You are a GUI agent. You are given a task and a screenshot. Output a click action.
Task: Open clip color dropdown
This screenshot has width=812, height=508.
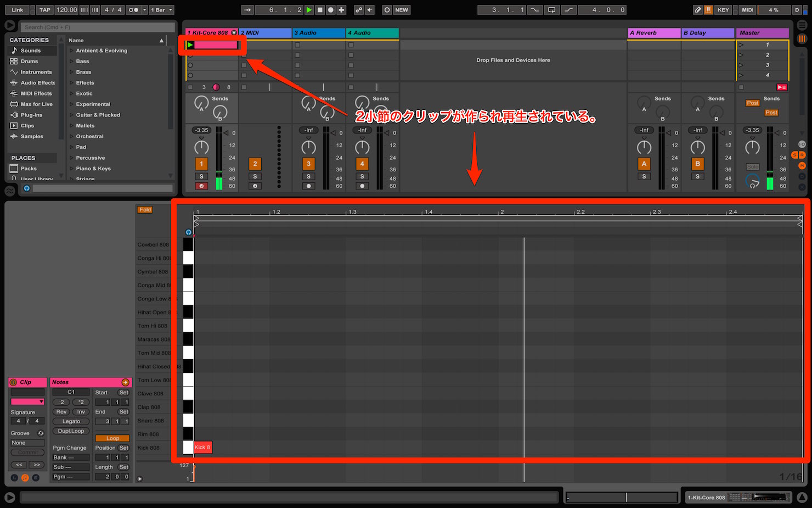(x=27, y=402)
